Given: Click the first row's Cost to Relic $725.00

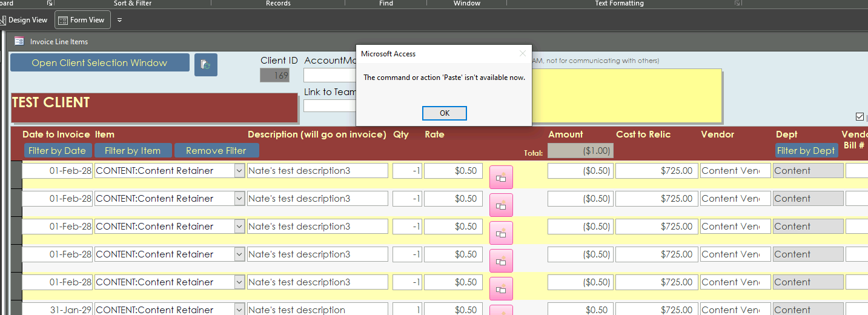Looking at the screenshot, I should tap(657, 171).
